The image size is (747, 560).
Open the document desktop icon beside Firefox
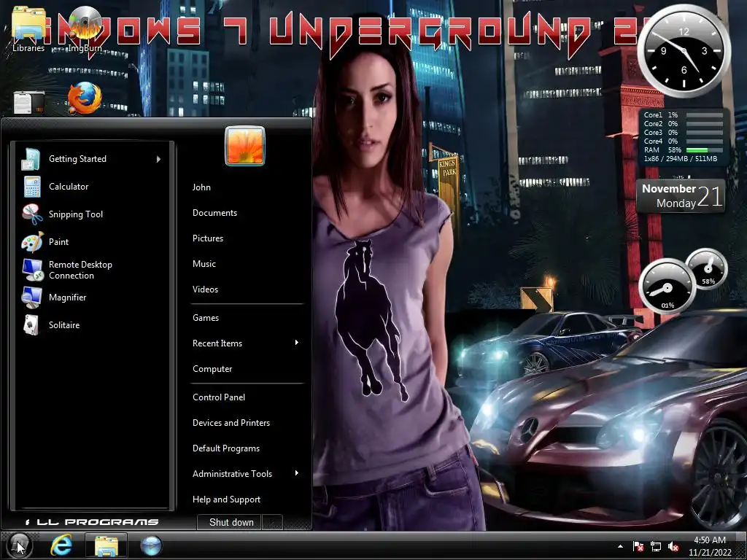(29, 102)
